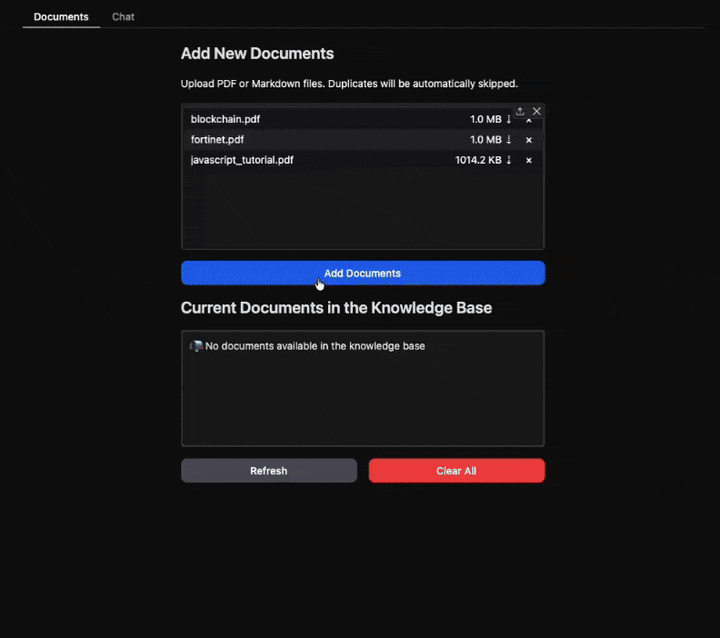
Task: Remove blockchain.pdf from the upload list
Action: pos(529,121)
